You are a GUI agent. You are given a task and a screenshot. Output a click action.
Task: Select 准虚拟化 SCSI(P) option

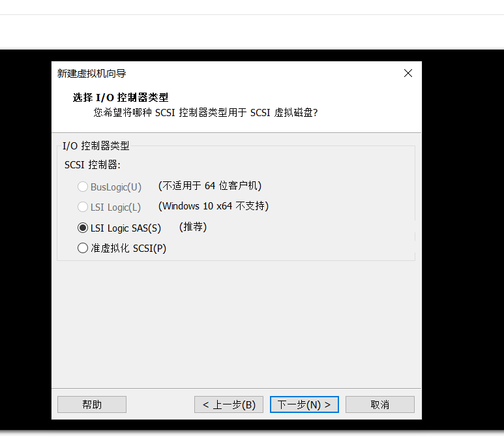122,249
